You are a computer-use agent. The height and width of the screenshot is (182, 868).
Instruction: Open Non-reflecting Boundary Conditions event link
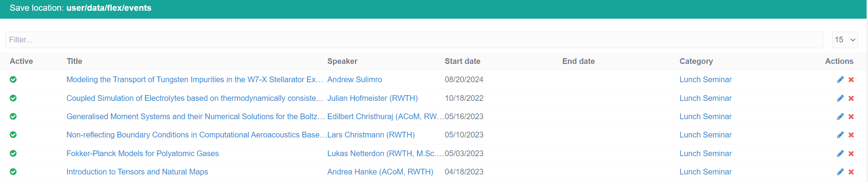coord(197,135)
